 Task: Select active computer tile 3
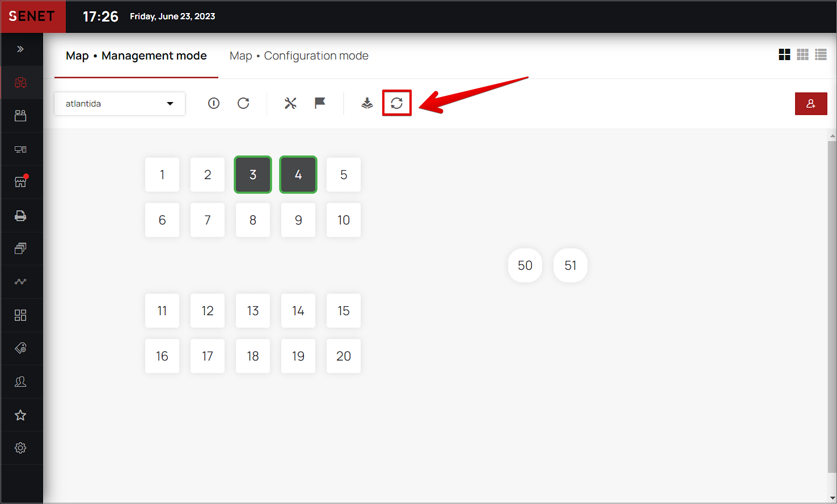pyautogui.click(x=253, y=175)
